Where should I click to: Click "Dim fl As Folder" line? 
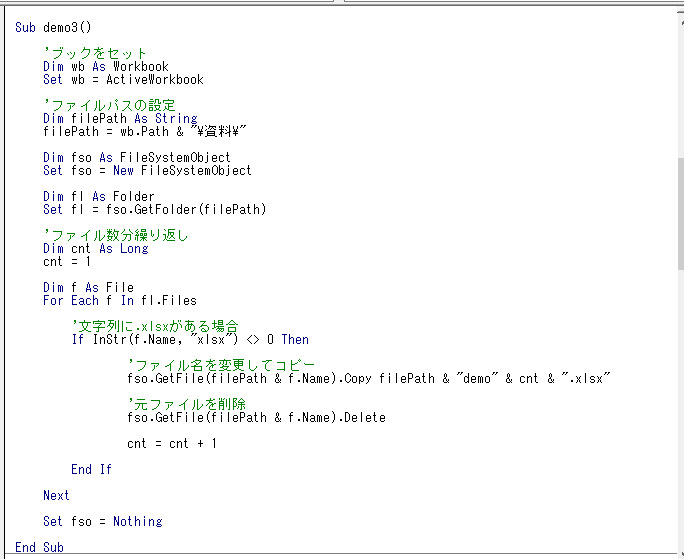tap(99, 196)
